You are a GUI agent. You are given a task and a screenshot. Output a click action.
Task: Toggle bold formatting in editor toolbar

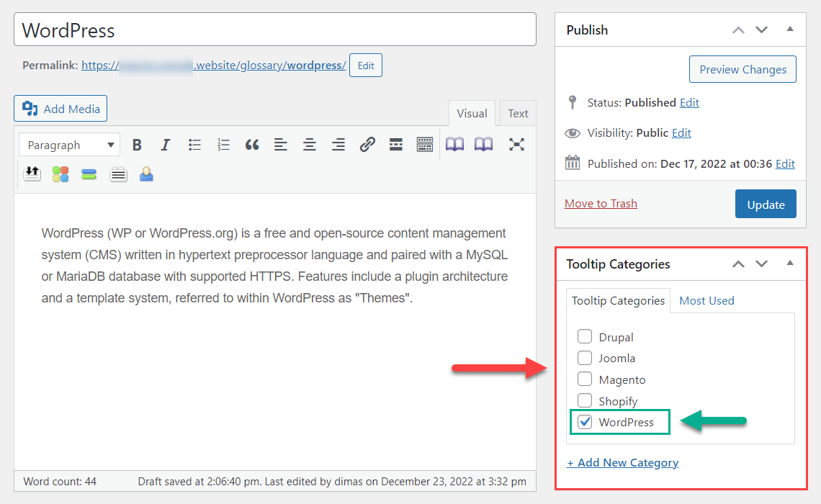(x=137, y=145)
